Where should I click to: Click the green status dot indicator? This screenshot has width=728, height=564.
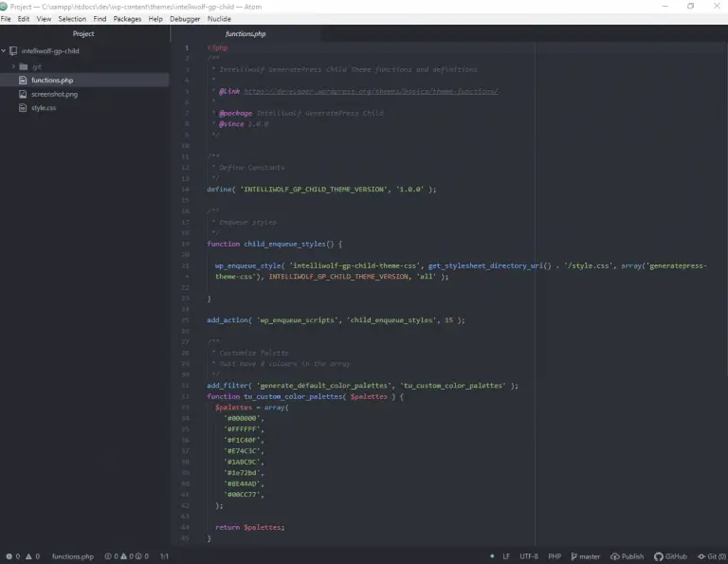pos(492,556)
